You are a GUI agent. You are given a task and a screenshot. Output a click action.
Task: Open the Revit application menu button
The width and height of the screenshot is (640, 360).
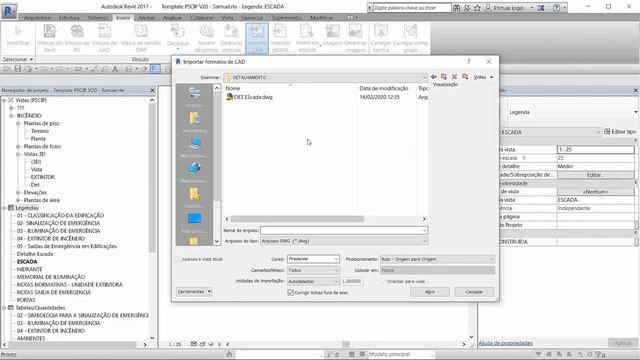point(9,10)
